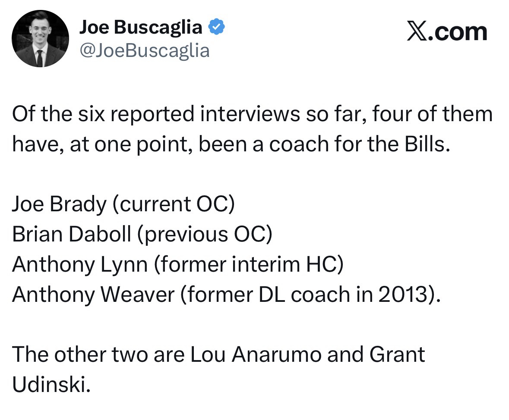The image size is (509, 420).
Task: Open the @JoeBuscaglia handle link
Action: 145,50
